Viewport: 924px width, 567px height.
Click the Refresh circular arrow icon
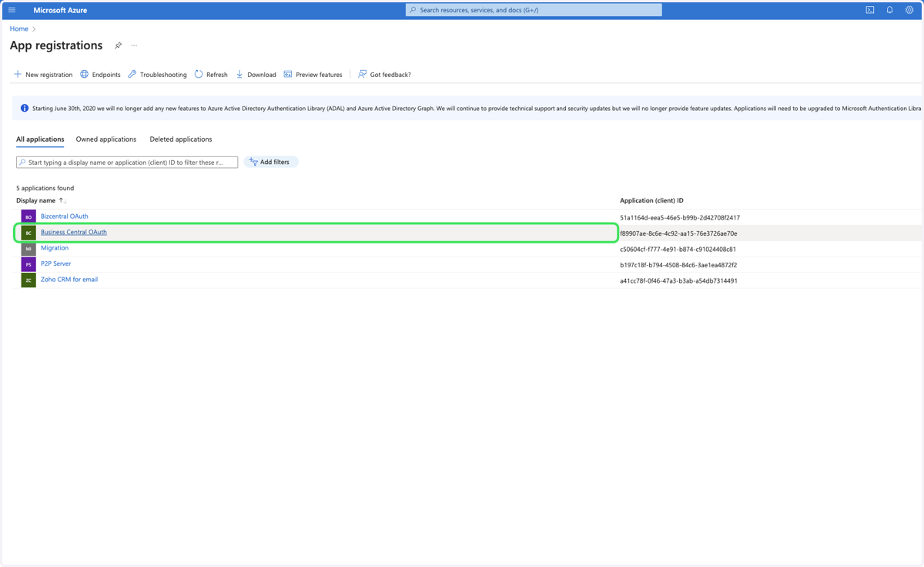199,75
